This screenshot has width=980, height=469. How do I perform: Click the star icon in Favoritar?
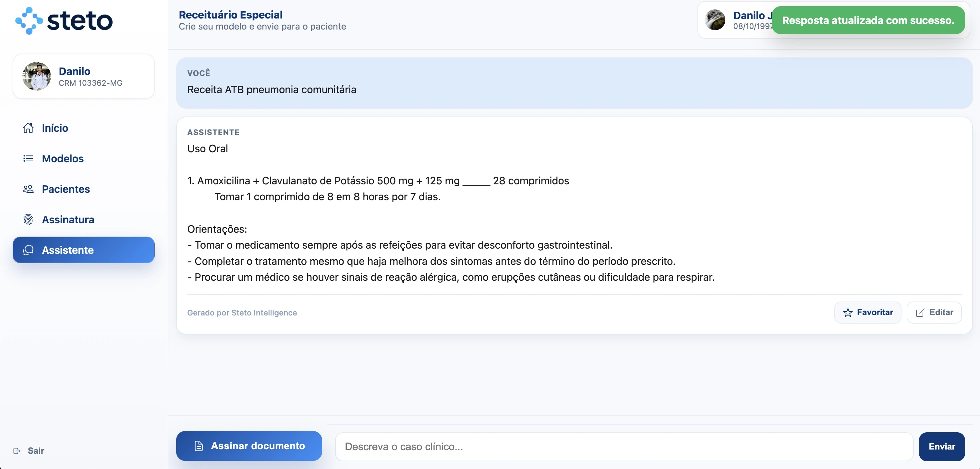pyautogui.click(x=848, y=313)
